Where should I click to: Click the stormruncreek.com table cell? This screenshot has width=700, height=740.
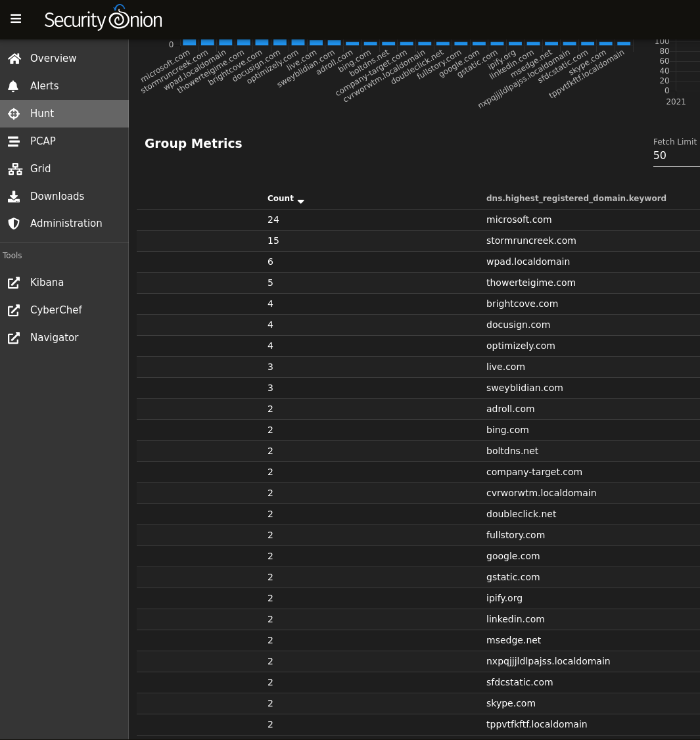tap(531, 241)
